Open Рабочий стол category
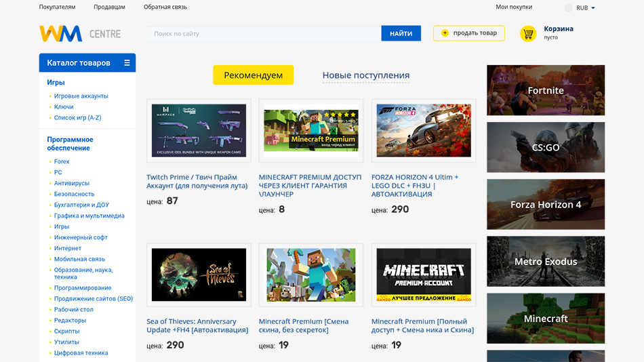The image size is (644, 362). point(73,309)
